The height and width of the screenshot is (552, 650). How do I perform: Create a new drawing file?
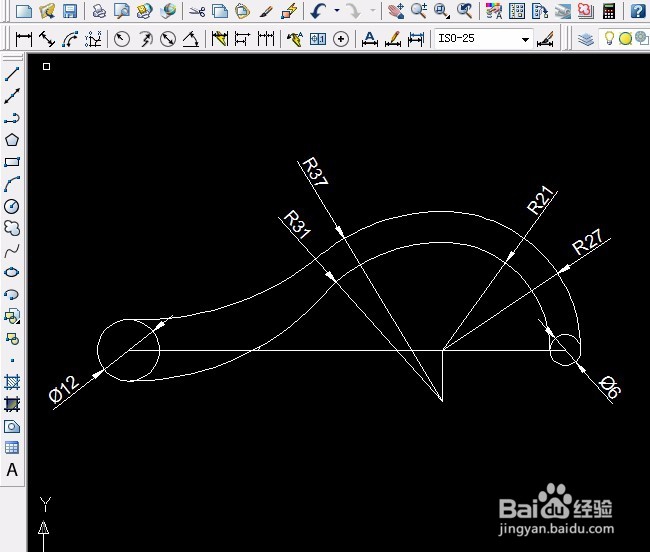click(x=24, y=10)
